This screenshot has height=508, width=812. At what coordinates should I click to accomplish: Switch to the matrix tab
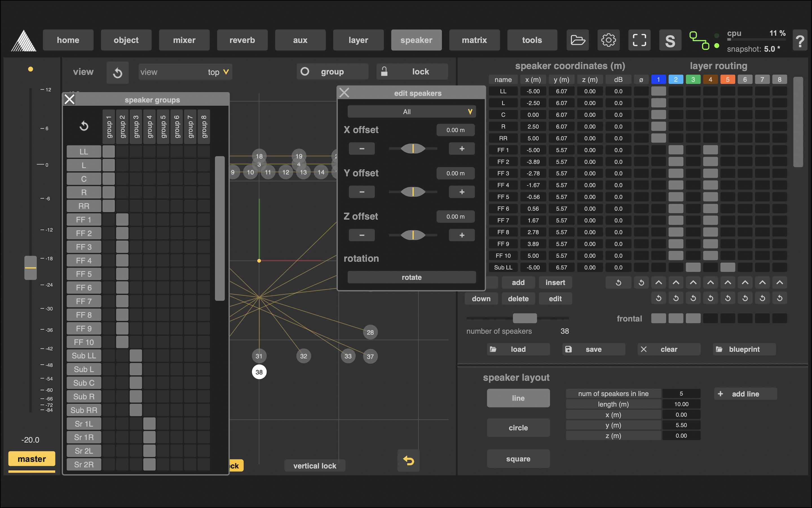pos(475,40)
